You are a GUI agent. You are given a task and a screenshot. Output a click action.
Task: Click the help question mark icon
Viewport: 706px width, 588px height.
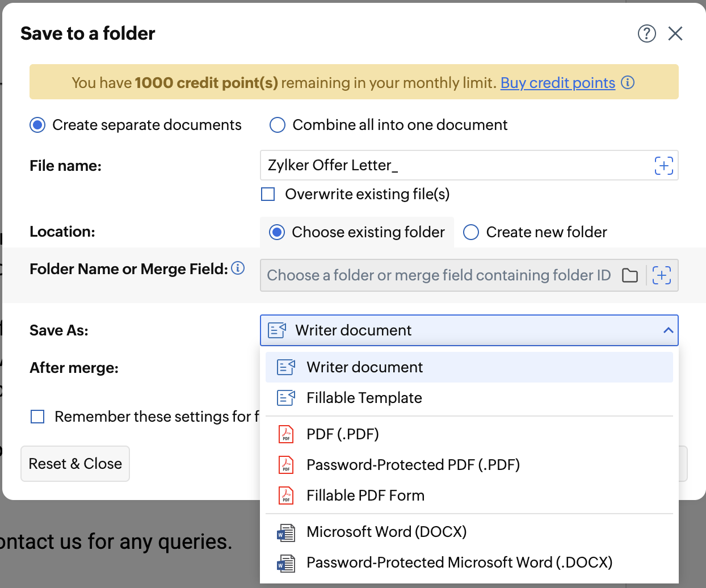(x=646, y=33)
